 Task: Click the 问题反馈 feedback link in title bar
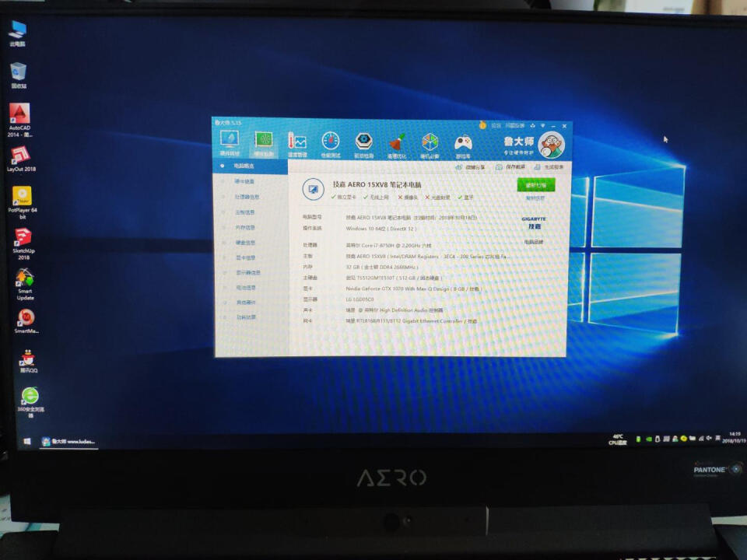[514, 126]
